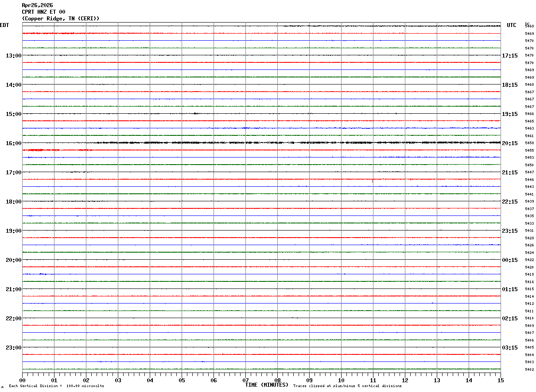Click the minute 05 axis tick label
536x392 pixels.
tap(182, 380)
